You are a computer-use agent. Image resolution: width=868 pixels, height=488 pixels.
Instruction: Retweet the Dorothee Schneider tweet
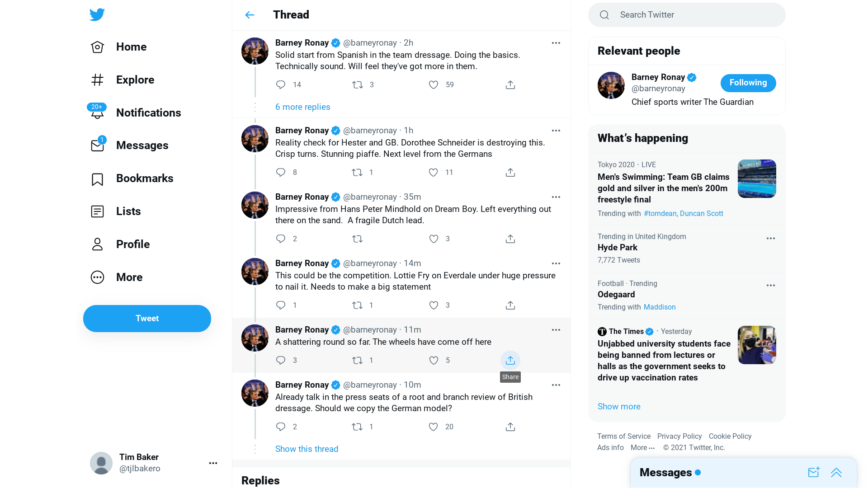[357, 172]
